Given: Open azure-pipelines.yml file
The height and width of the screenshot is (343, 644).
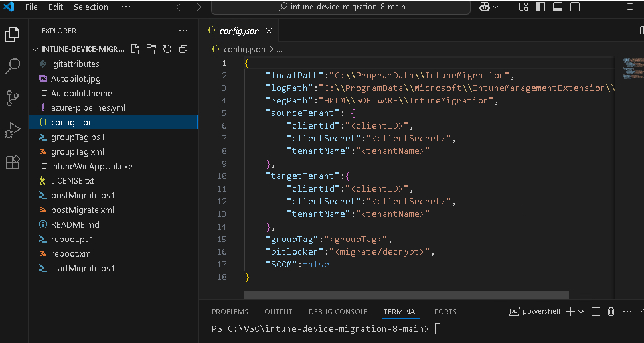Looking at the screenshot, I should coord(88,108).
